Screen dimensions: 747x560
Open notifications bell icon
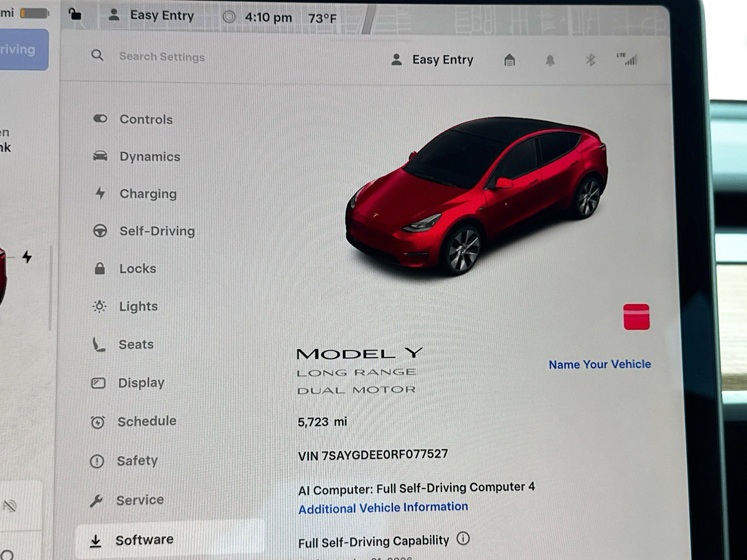pos(550,60)
